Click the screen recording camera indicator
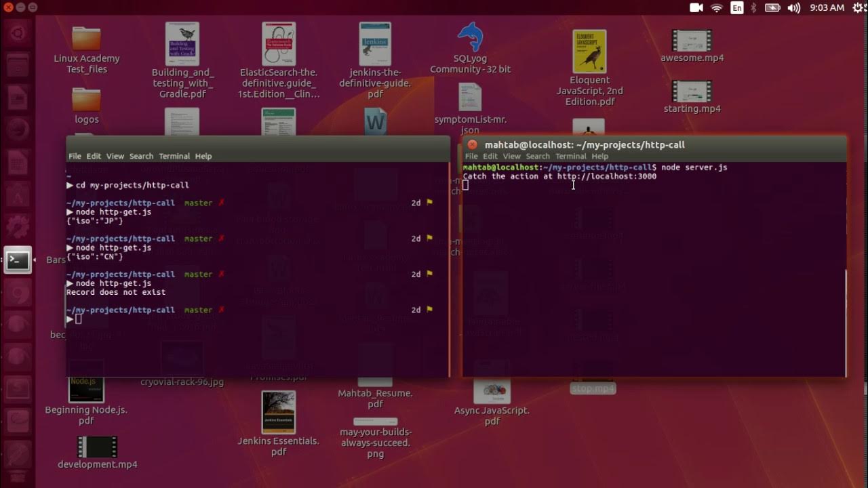Viewport: 868px width, 488px height. tap(696, 7)
